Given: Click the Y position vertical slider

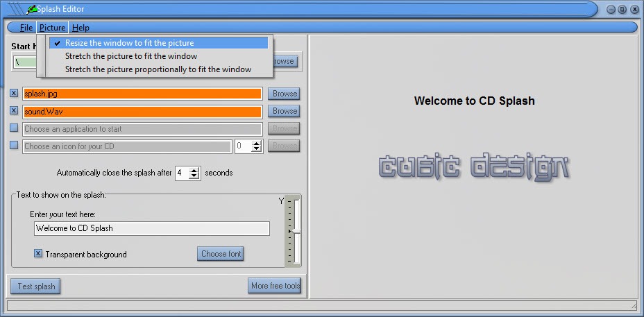Looking at the screenshot, I should pos(296,231).
